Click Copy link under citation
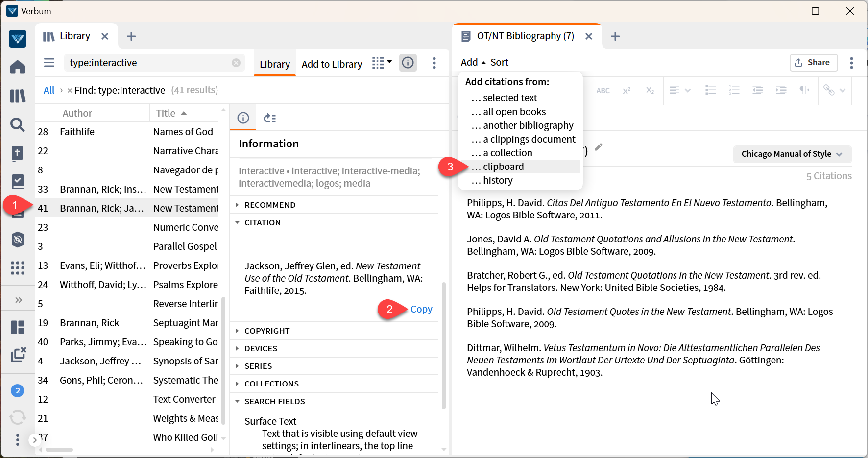Screen dimensions: 868x458 [x=421, y=309]
